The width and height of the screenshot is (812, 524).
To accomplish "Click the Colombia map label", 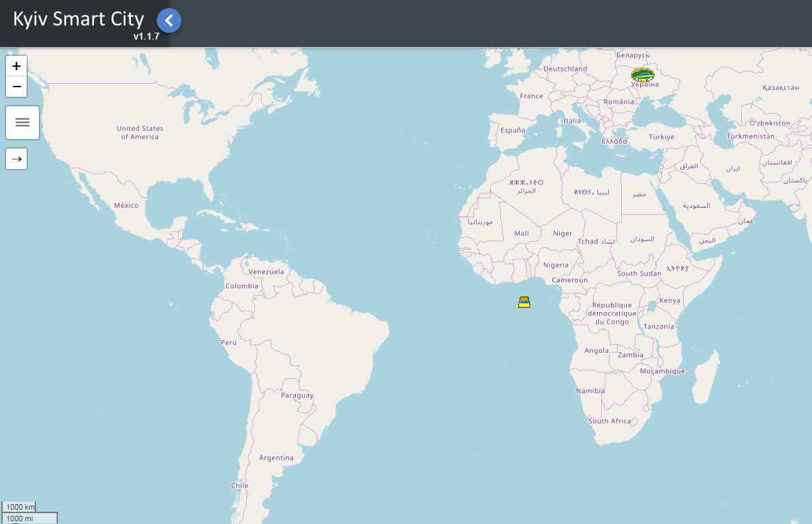I will point(242,286).
